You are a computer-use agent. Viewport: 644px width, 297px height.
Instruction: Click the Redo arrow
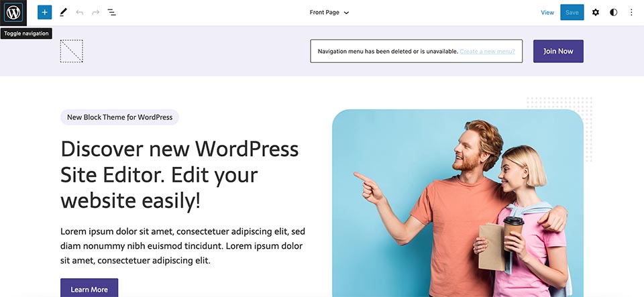(x=96, y=13)
